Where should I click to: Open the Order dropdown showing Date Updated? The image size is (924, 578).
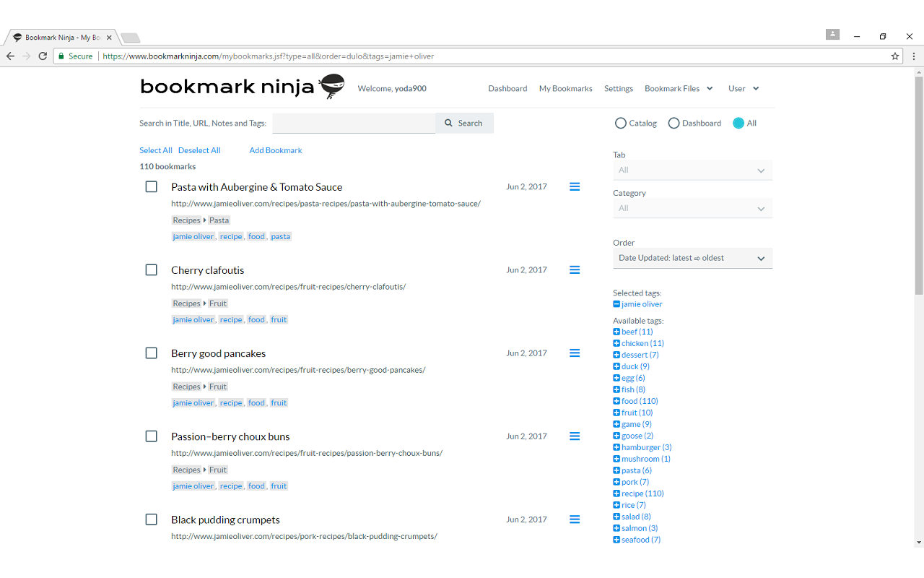tap(692, 258)
